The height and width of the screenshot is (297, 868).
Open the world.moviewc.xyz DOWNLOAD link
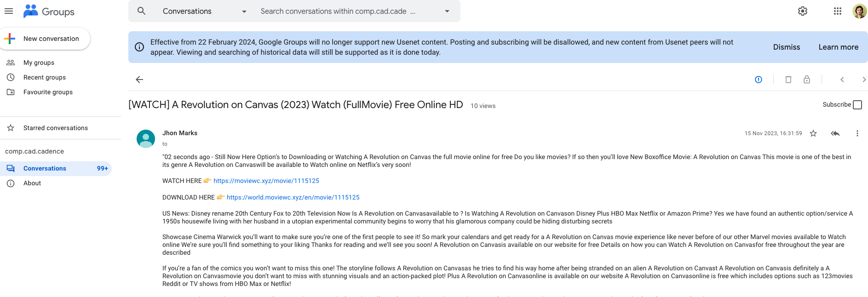coord(293,197)
